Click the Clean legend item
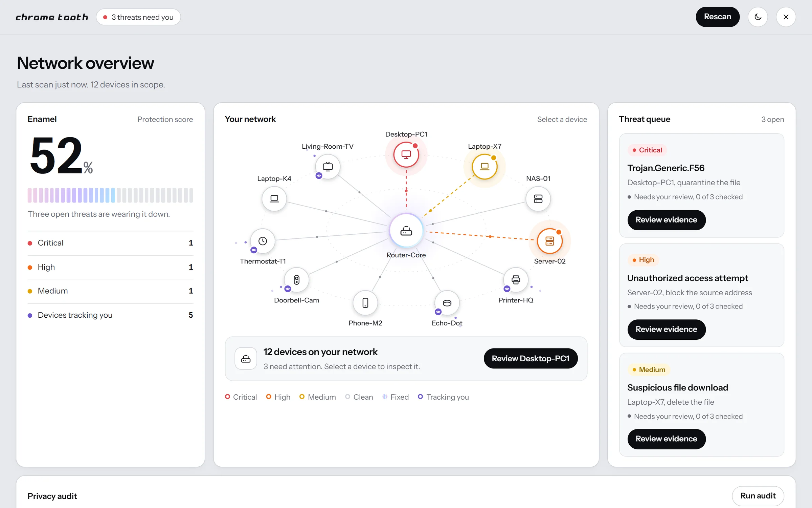Screen dimensions: 812x508 (x=359, y=397)
